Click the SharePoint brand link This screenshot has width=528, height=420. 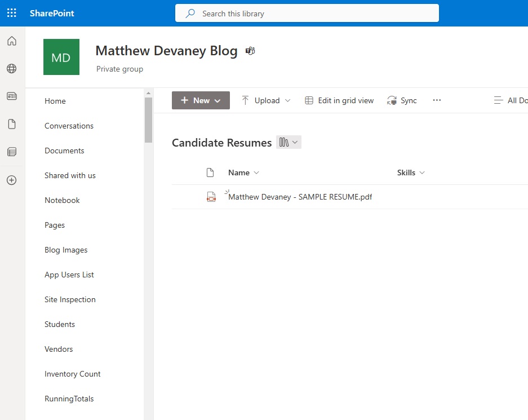[52, 13]
